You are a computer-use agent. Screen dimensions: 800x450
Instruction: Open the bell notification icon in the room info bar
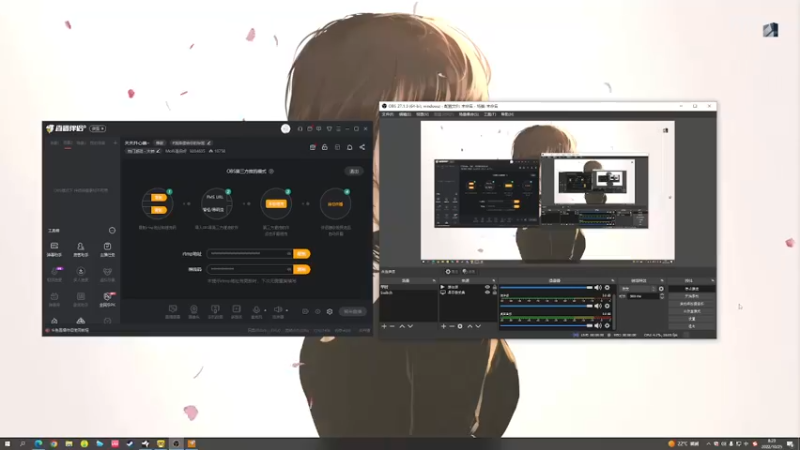pyautogui.click(x=349, y=147)
